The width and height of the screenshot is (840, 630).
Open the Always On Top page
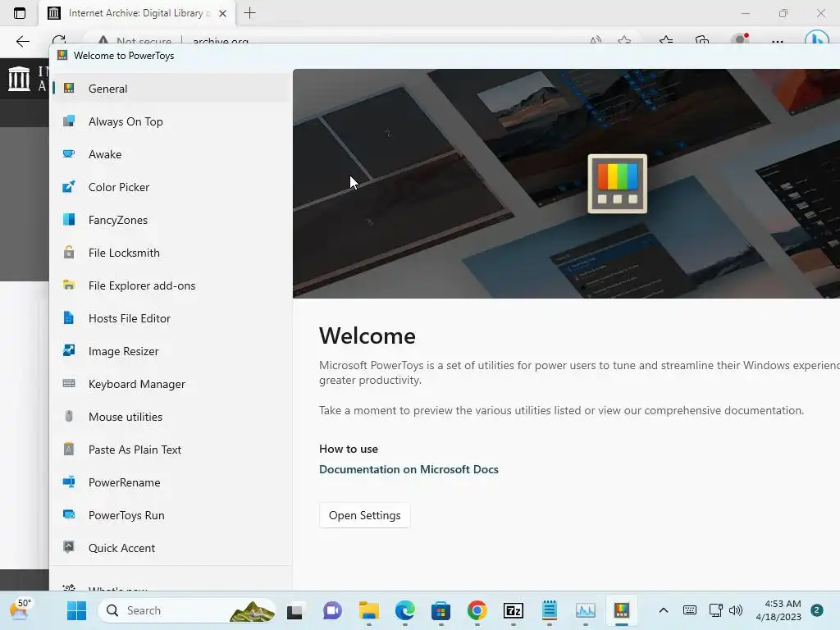coord(171,121)
